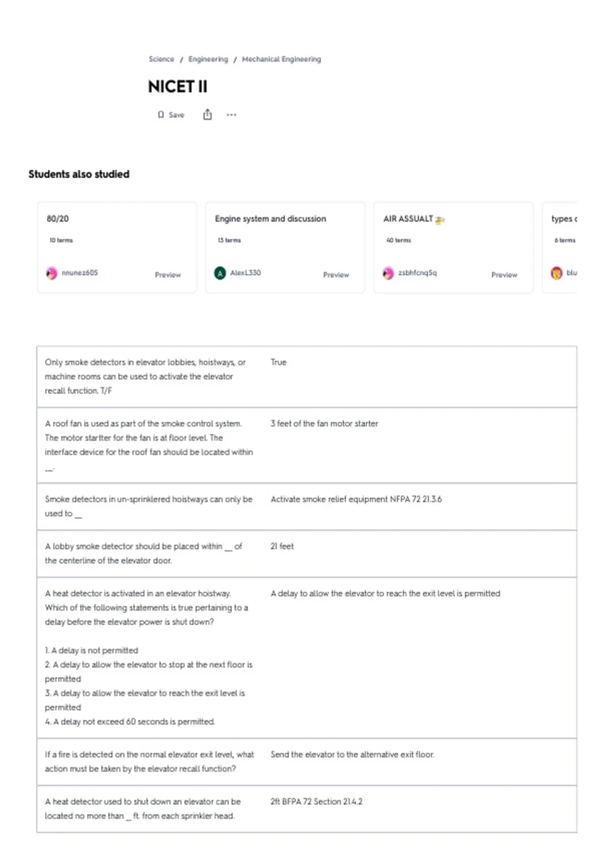Image resolution: width=613 pixels, height=868 pixels.
Task: Select the answer mentioning alternative exit floor
Action: coord(352,755)
